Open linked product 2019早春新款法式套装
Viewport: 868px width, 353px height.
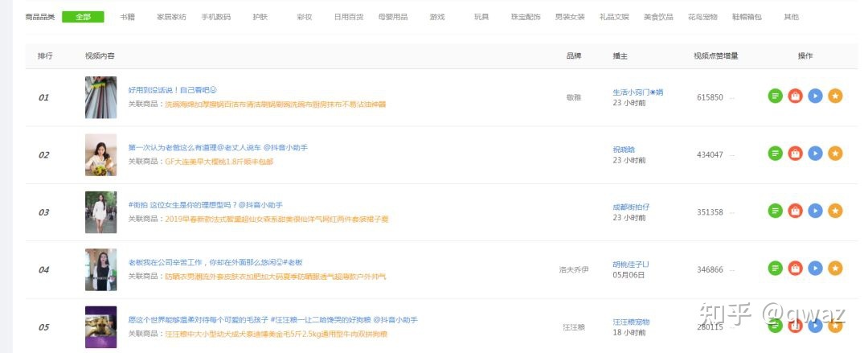[276, 219]
